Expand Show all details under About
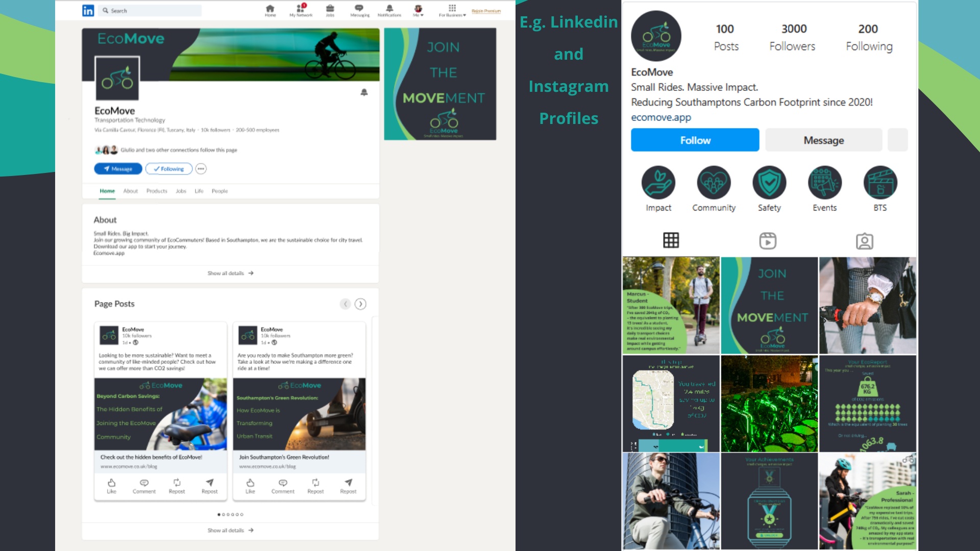The height and width of the screenshot is (551, 980). pos(230,273)
